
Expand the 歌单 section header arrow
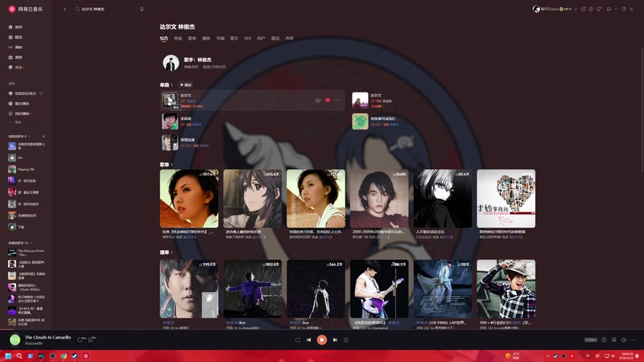(x=171, y=165)
